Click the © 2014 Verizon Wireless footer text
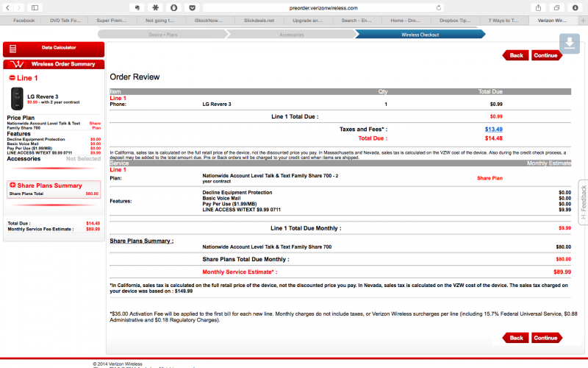The height and width of the screenshot is (368, 588). point(118,364)
